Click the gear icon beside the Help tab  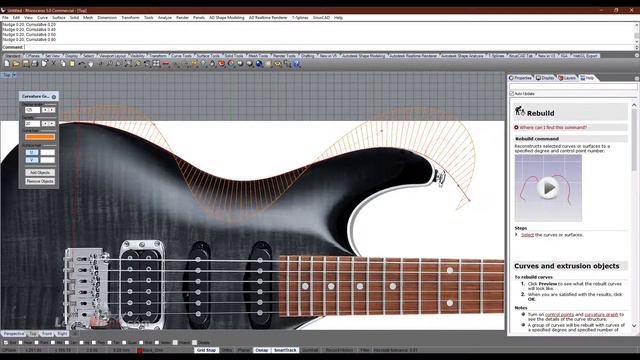pos(636,78)
